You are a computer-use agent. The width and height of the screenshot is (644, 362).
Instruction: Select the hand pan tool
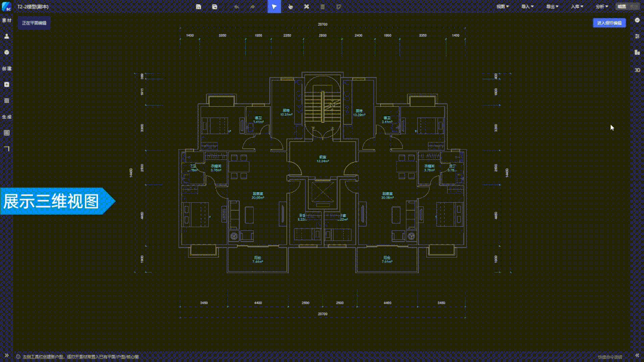(x=290, y=7)
